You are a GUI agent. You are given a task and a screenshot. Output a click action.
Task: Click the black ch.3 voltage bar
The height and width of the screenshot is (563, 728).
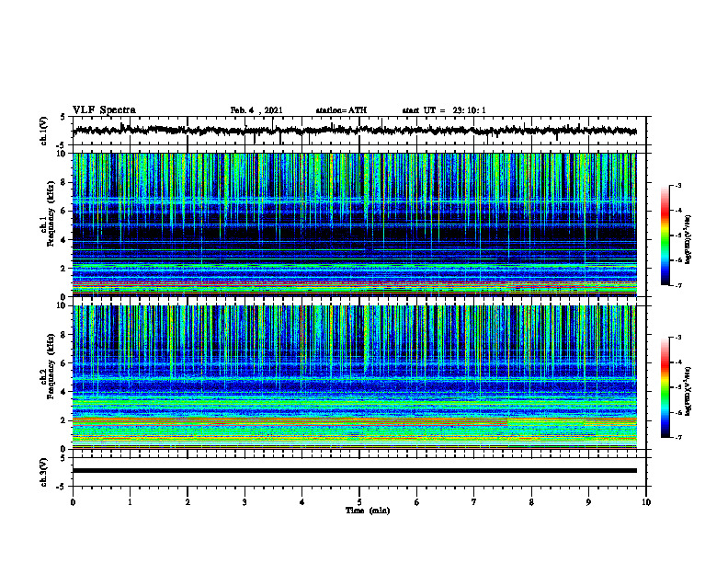(354, 471)
